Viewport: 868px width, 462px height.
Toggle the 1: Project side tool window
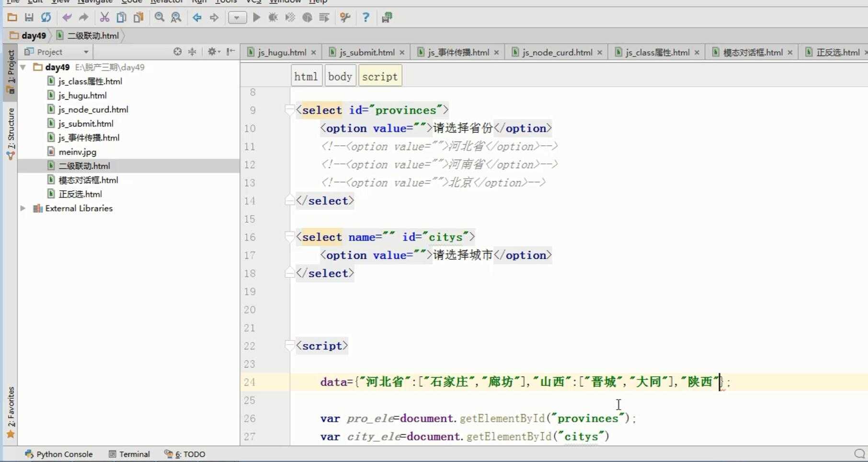tap(11, 72)
